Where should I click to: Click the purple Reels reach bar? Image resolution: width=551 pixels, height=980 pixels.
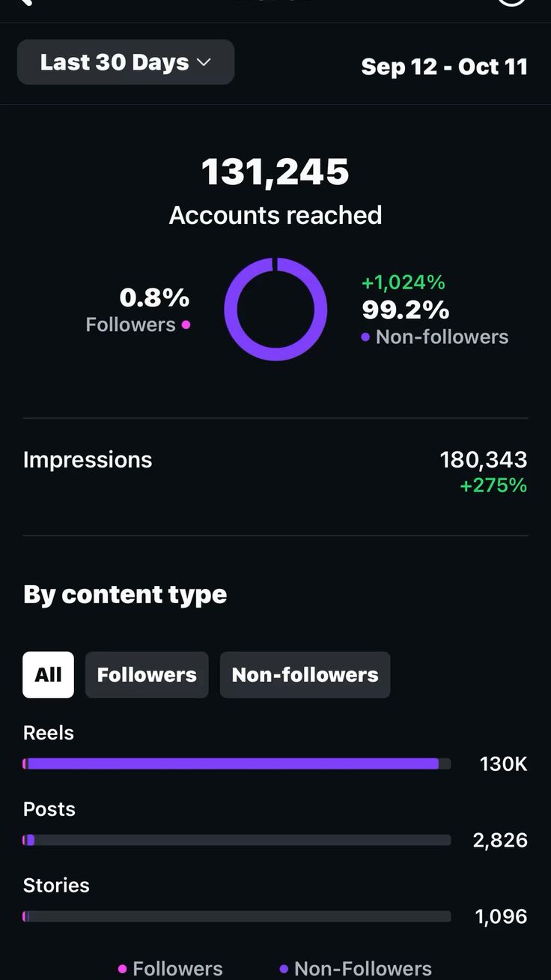(232, 763)
